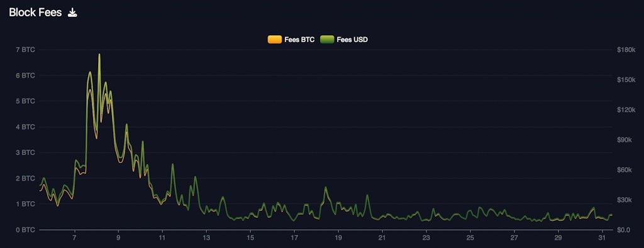Click date label 23 on x-axis

pyautogui.click(x=426, y=238)
